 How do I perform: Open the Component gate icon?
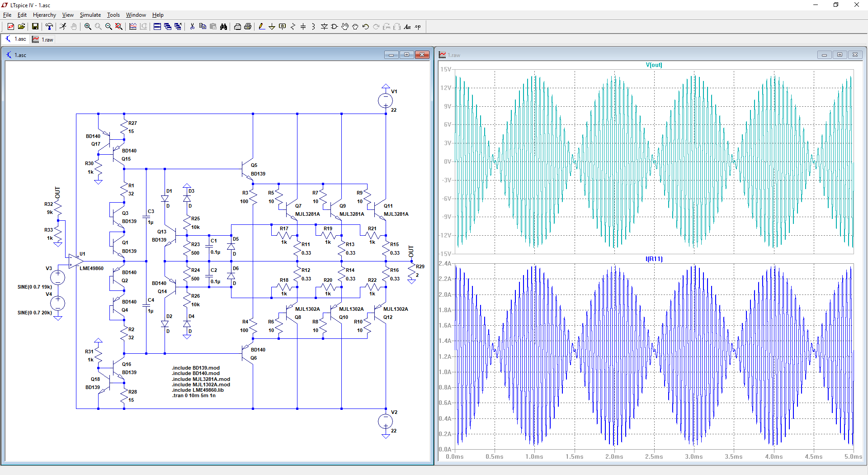point(335,27)
